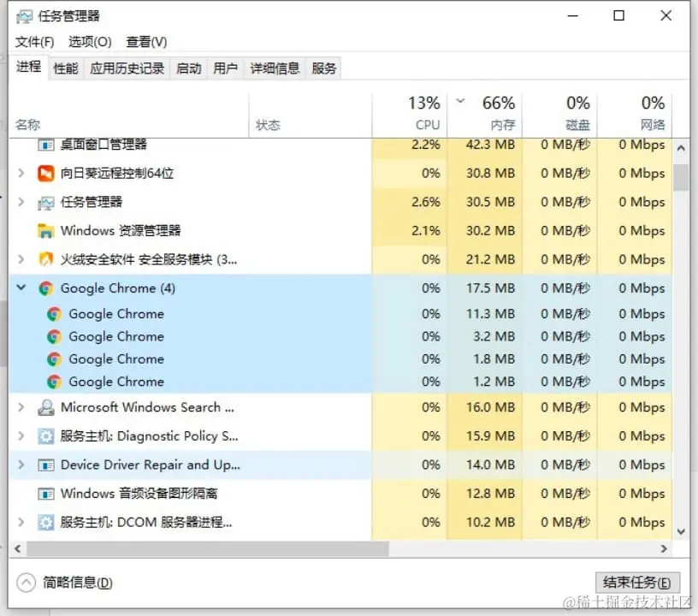
Task: Click the vertical scrollbar down arrow
Action: tap(681, 531)
